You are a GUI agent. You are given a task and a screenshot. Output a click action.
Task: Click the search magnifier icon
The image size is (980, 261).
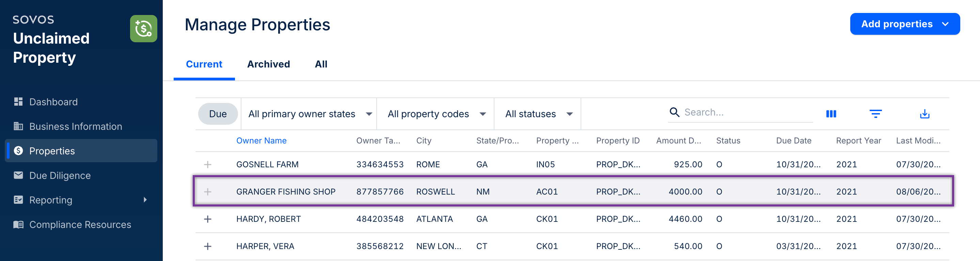[674, 112]
